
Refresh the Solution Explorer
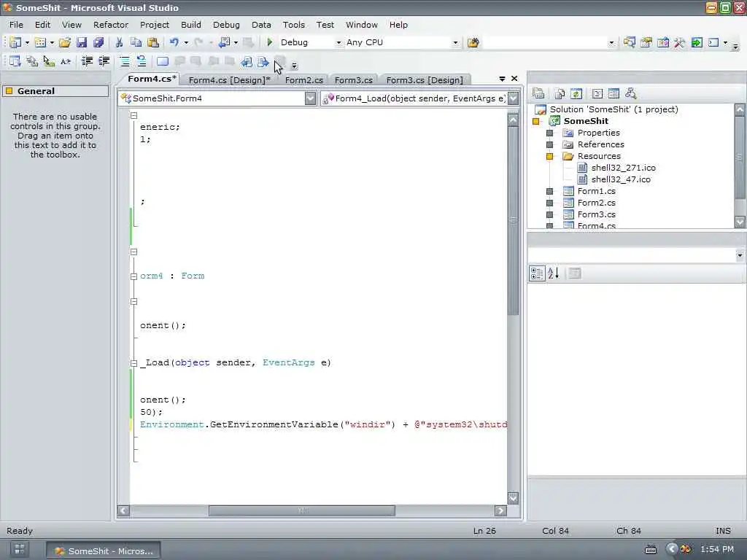(x=576, y=94)
